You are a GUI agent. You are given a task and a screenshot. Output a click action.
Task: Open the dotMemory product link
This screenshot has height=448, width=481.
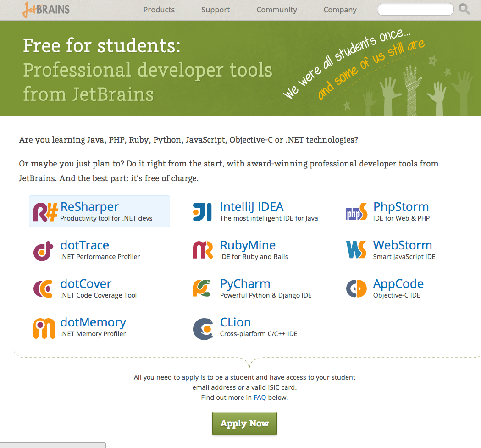tap(93, 322)
